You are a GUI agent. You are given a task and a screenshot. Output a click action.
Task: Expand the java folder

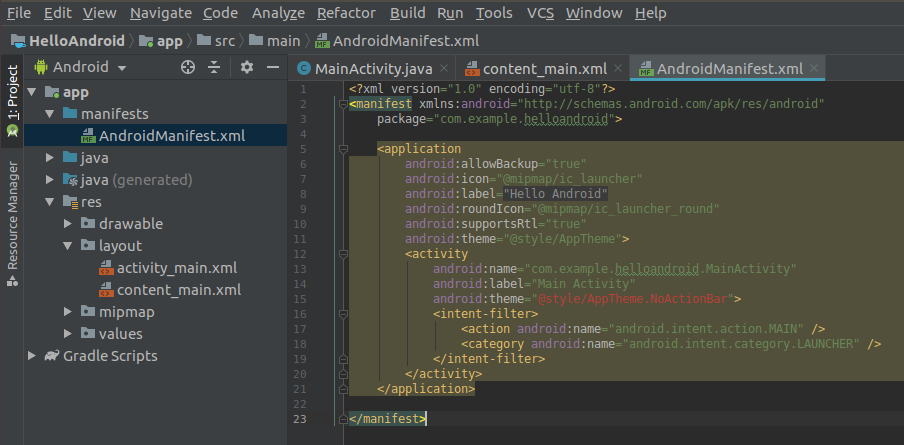point(50,158)
